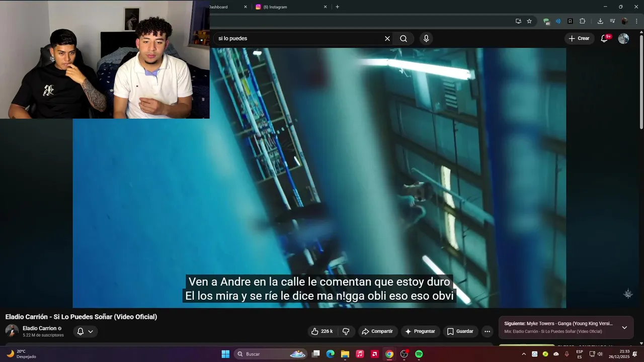Screen dimensions: 644x362
Task: Open the Apple Music taskbar app
Action: 360,354
